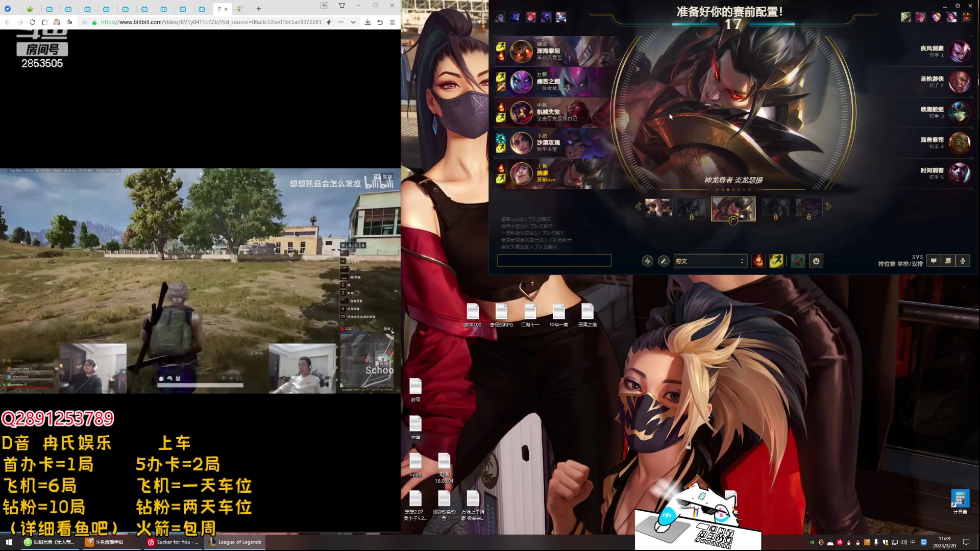Select the 计算器 desktop shortcut

(960, 502)
